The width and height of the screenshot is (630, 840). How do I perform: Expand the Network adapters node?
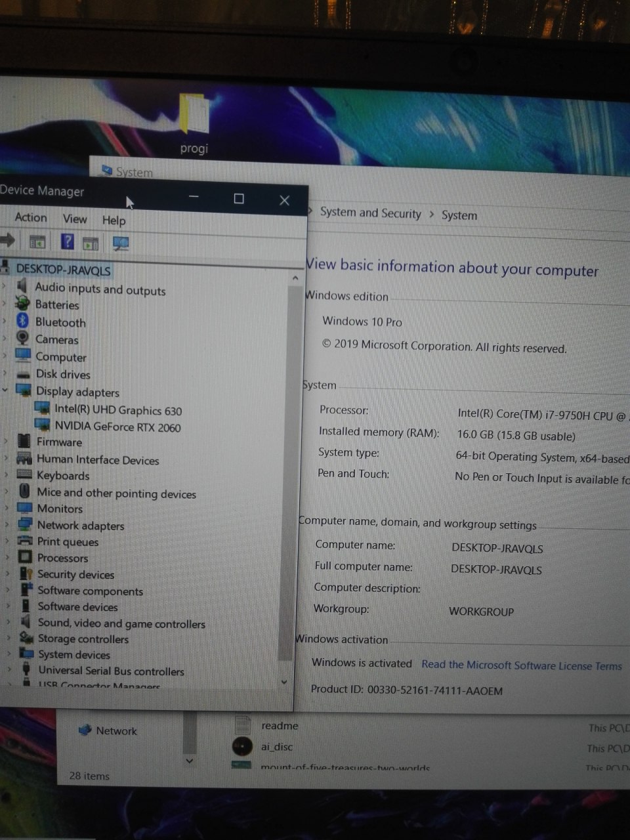click(x=7, y=524)
